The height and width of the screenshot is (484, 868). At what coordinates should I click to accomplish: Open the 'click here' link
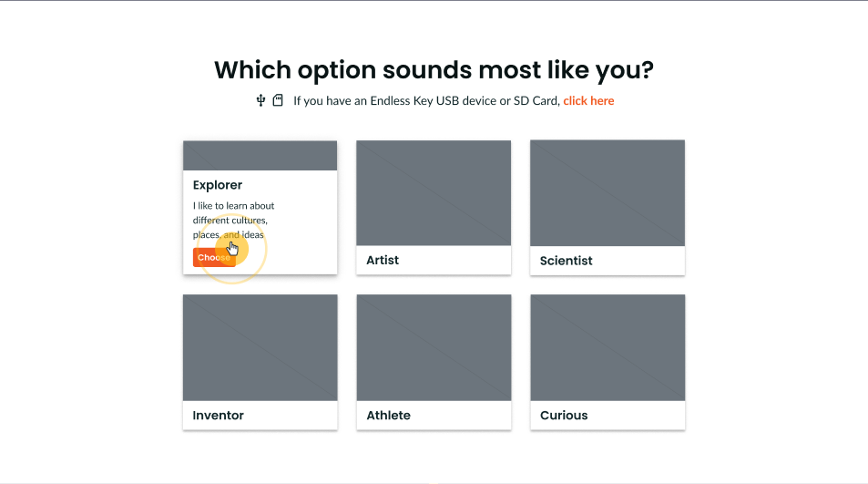point(588,101)
